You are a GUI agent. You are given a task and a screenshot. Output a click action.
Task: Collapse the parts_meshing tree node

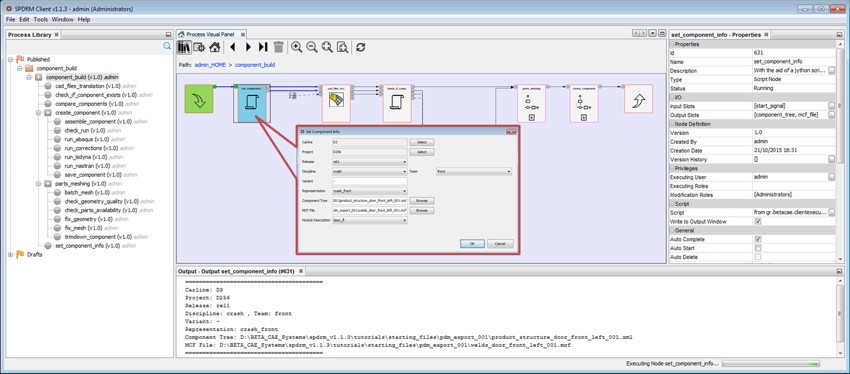coord(39,184)
